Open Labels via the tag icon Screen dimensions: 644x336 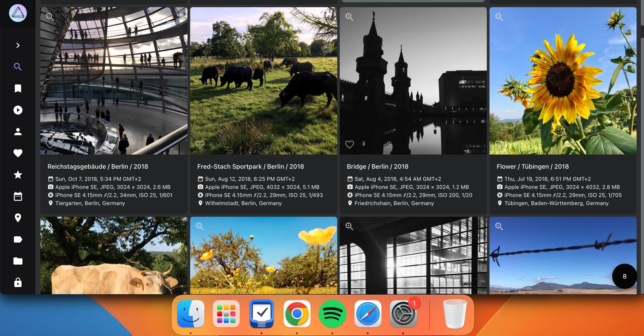tap(18, 239)
